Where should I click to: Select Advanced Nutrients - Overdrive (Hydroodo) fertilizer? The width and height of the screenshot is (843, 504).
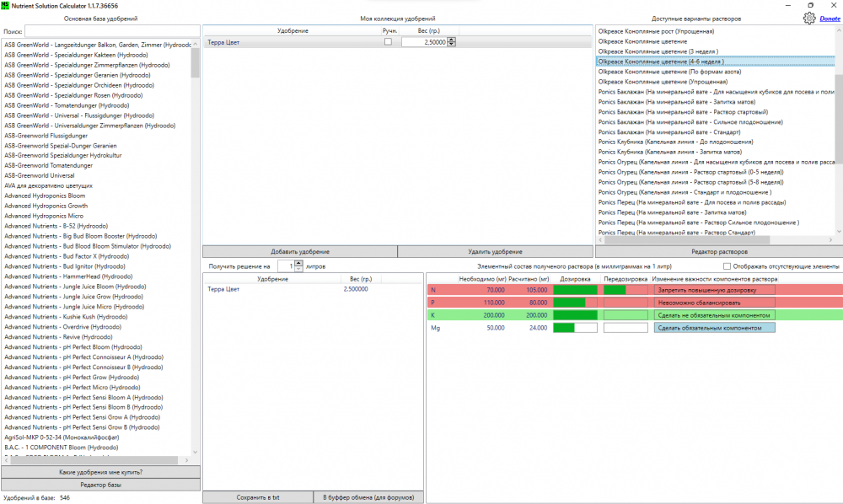pos(63,327)
